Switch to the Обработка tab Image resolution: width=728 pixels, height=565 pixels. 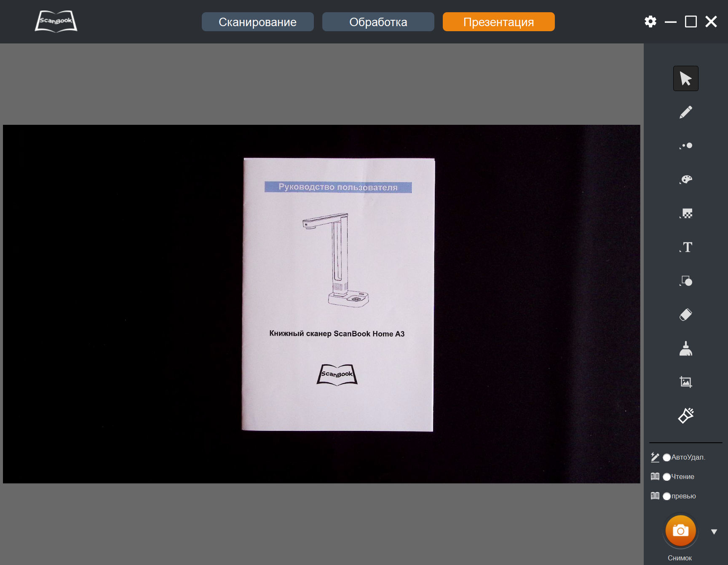click(x=378, y=22)
